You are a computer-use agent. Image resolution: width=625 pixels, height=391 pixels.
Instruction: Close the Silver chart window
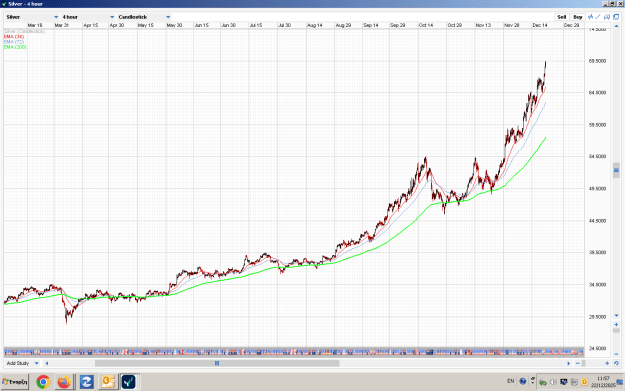coord(620,4)
